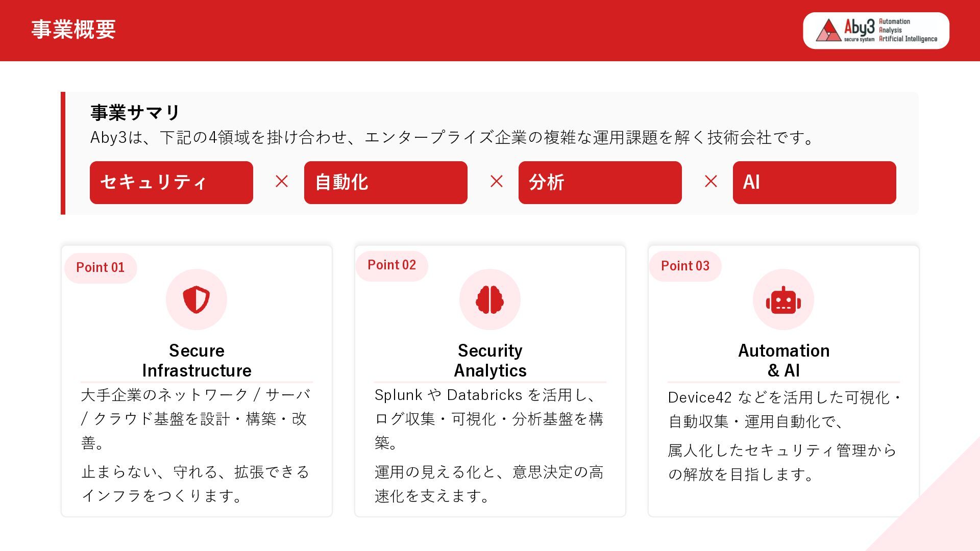
Task: Select the セキュリティ red button
Action: tap(171, 183)
